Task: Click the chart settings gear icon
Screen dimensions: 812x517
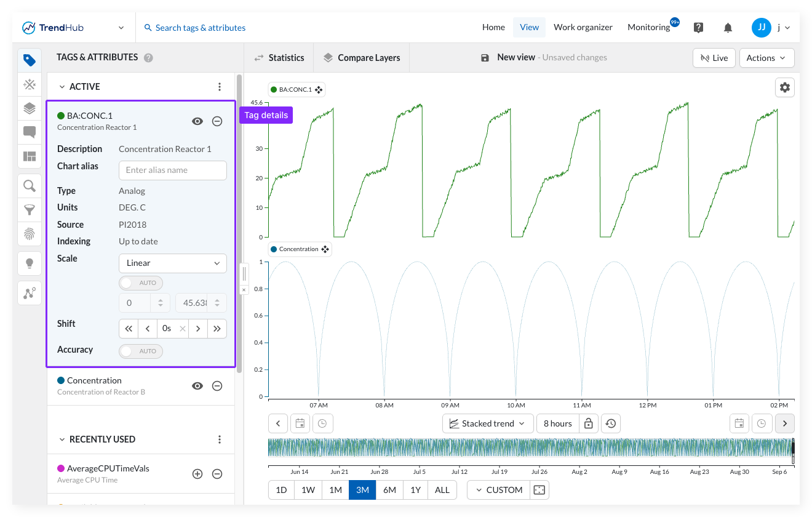Action: click(x=785, y=87)
